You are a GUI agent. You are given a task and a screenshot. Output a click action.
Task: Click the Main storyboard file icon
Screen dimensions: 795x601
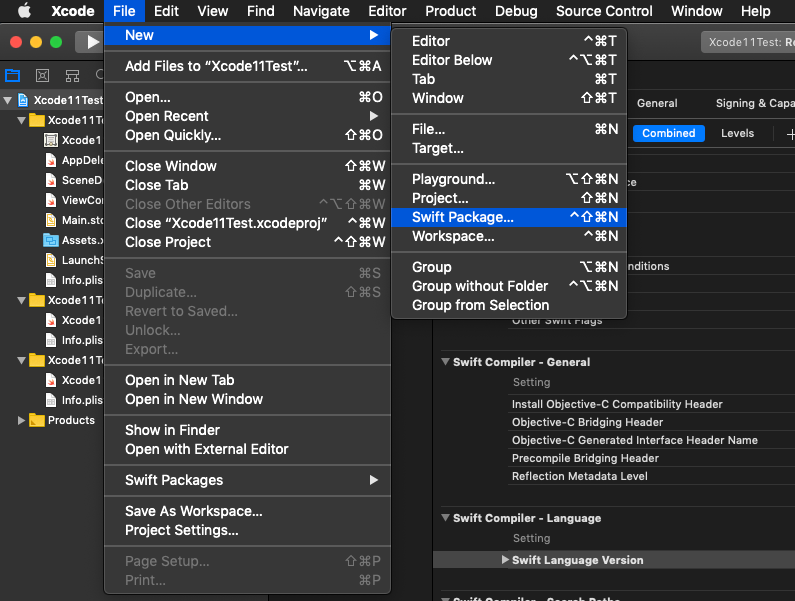pyautogui.click(x=51, y=220)
